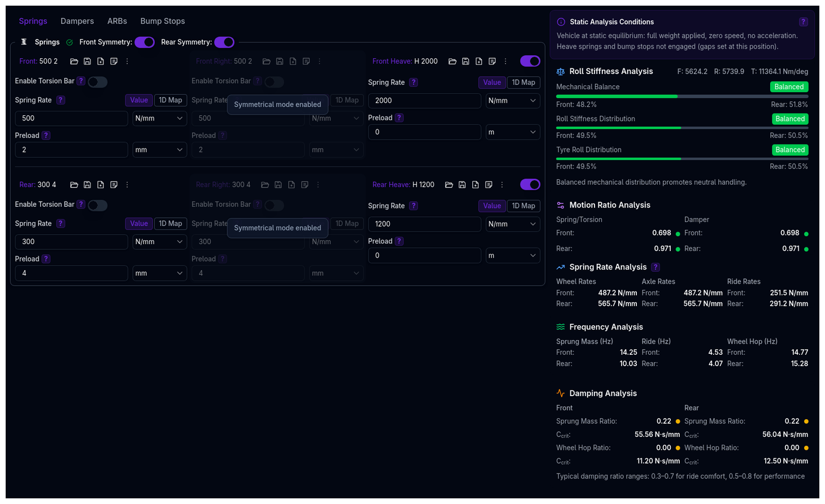
Task: Open the Spring Rate Analysis help icon
Action: (655, 267)
